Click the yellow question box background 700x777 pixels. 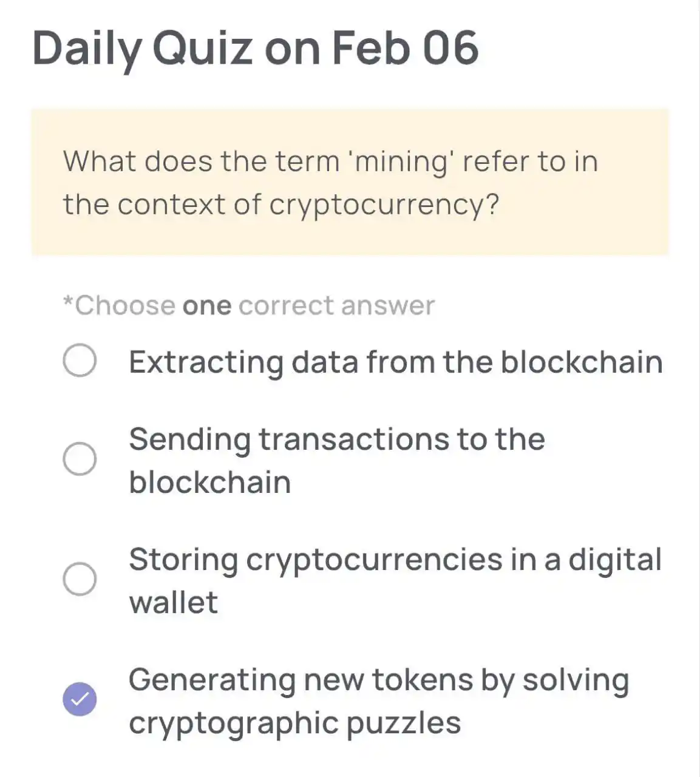[x=350, y=182]
